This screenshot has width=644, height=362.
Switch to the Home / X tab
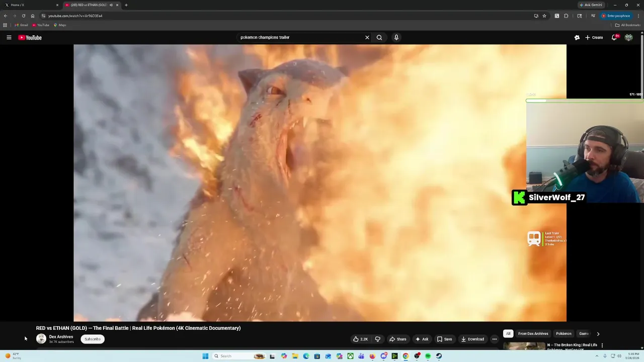(30, 5)
